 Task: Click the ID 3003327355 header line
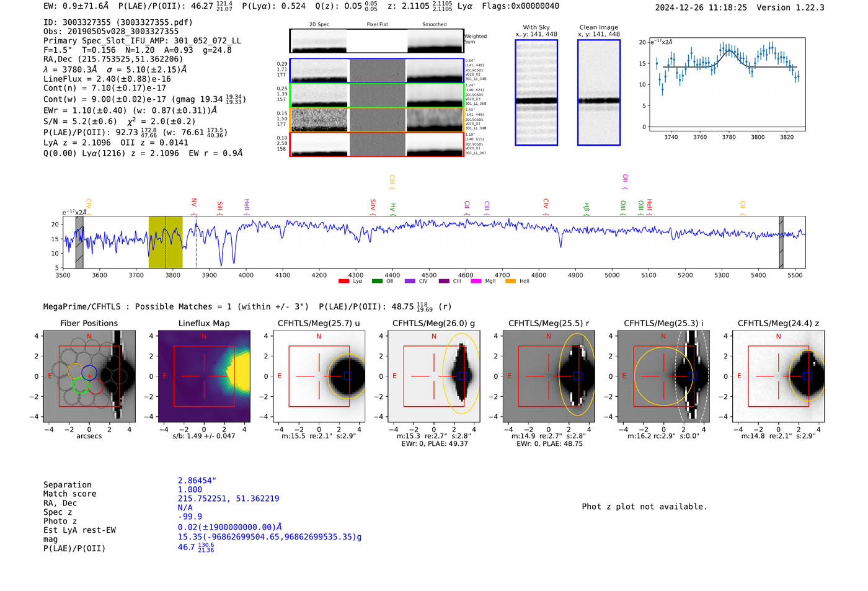tap(118, 22)
